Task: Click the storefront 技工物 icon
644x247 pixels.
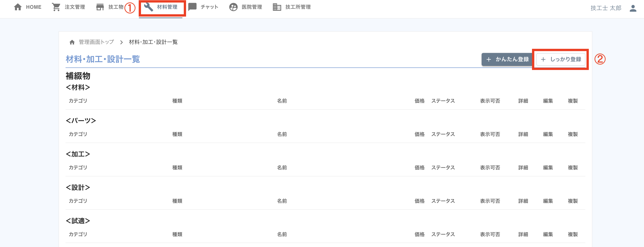Action: [100, 7]
